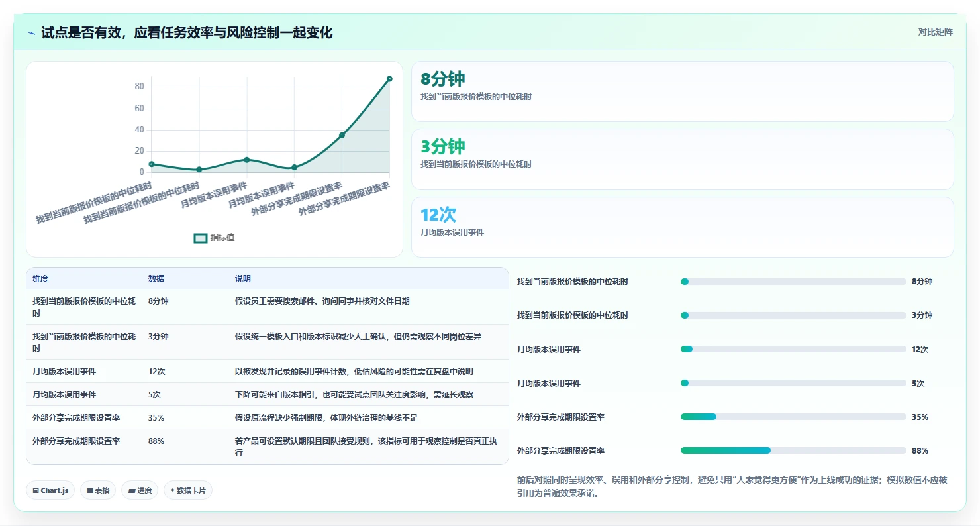The width and height of the screenshot is (980, 526).
Task: Click the lightning icon beside the page title
Action: click(x=32, y=33)
